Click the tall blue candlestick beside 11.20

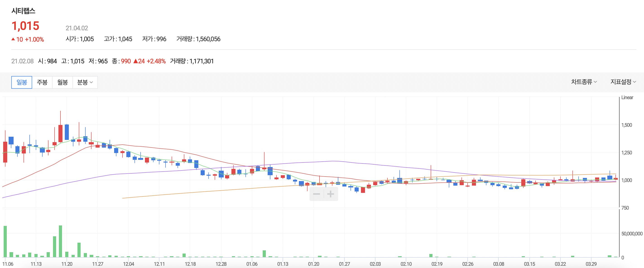click(67, 132)
